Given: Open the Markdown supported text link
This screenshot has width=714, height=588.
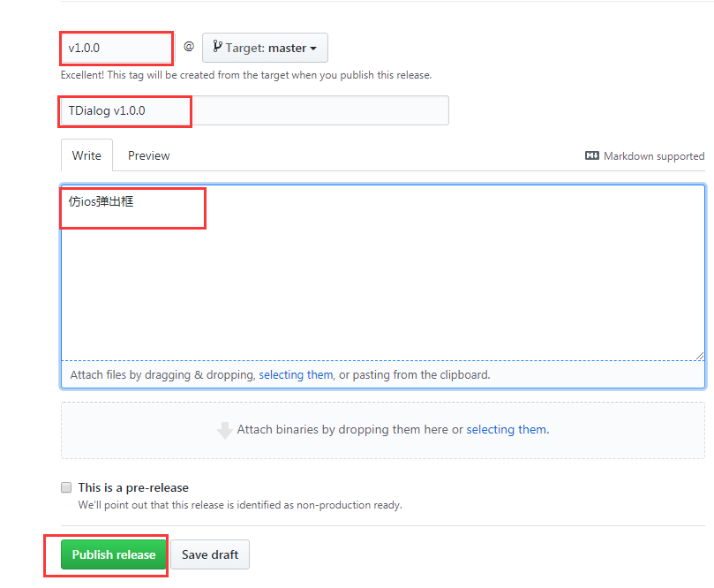Looking at the screenshot, I should click(653, 156).
